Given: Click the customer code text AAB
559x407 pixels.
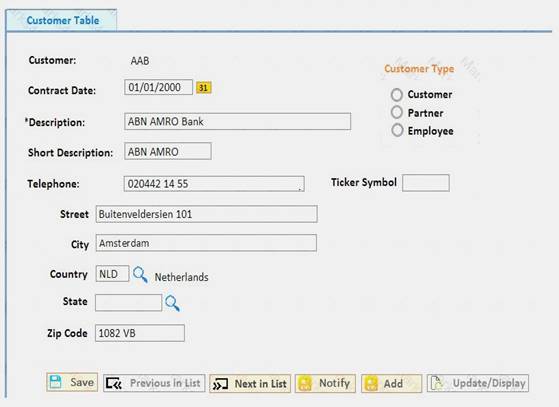Looking at the screenshot, I should [x=140, y=61].
